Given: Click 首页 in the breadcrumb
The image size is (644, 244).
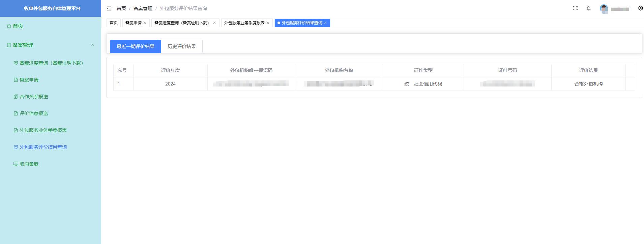Looking at the screenshot, I should pyautogui.click(x=121, y=8).
